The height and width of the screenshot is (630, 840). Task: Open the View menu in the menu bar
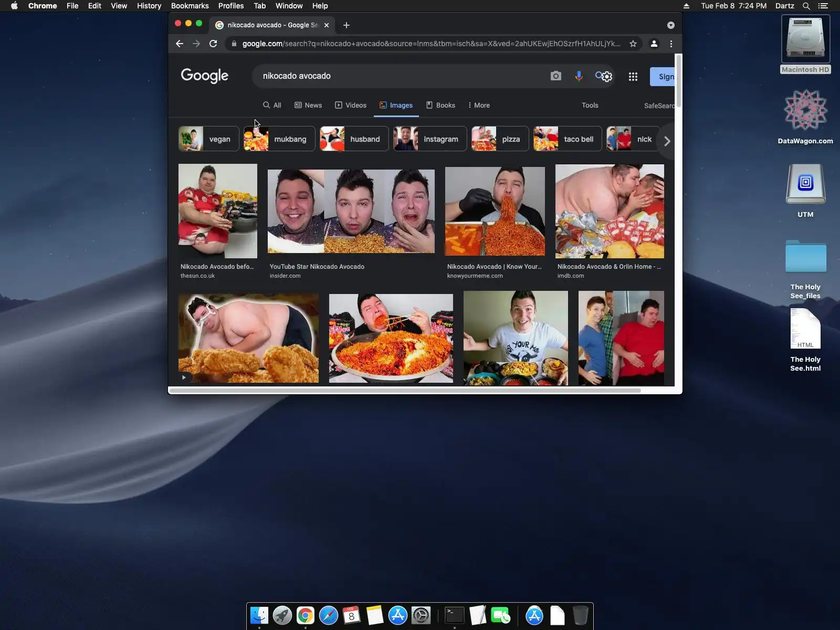(x=119, y=6)
